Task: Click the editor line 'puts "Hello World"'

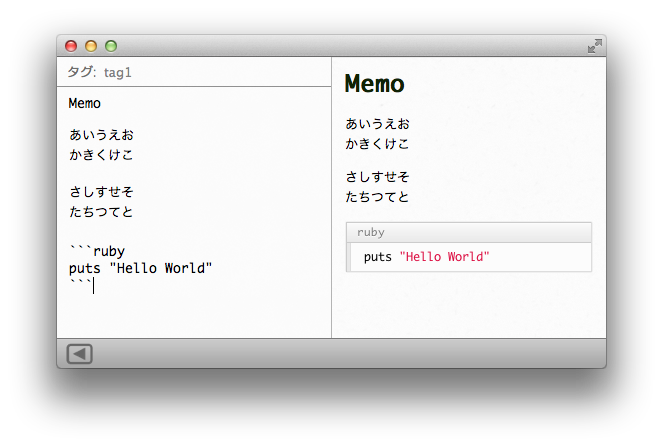Action: tap(140, 268)
